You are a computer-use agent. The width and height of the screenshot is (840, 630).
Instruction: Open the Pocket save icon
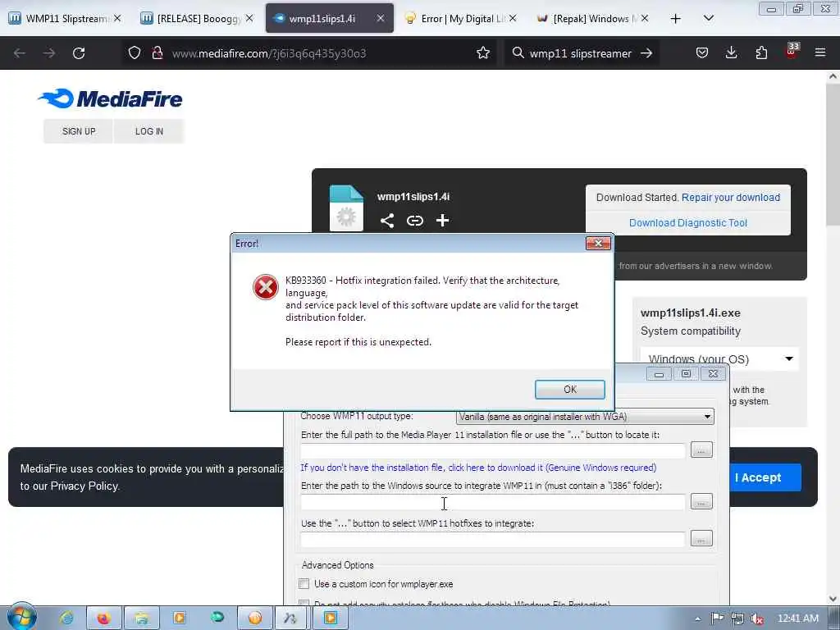pyautogui.click(x=702, y=53)
